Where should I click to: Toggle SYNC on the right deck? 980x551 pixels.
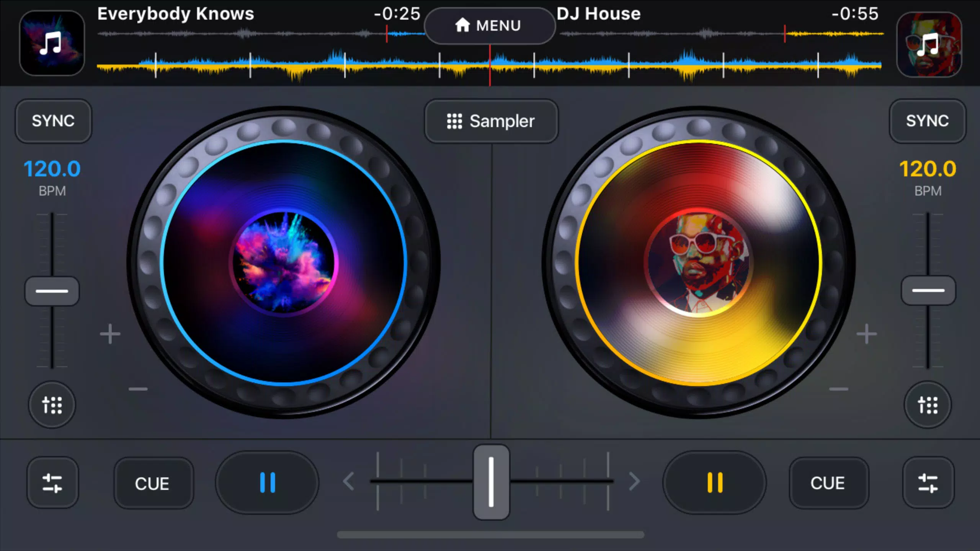click(928, 121)
